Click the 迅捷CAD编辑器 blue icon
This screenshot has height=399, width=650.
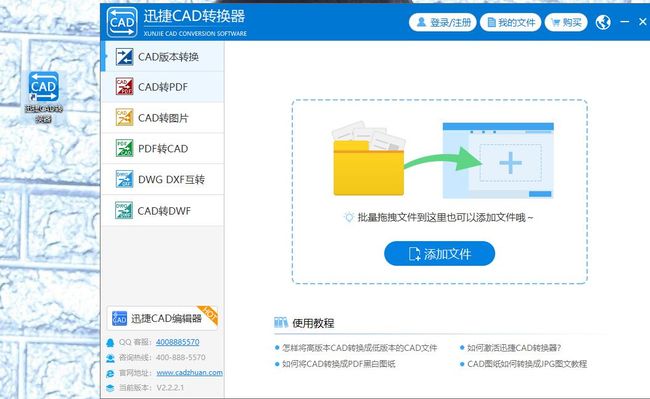click(119, 319)
